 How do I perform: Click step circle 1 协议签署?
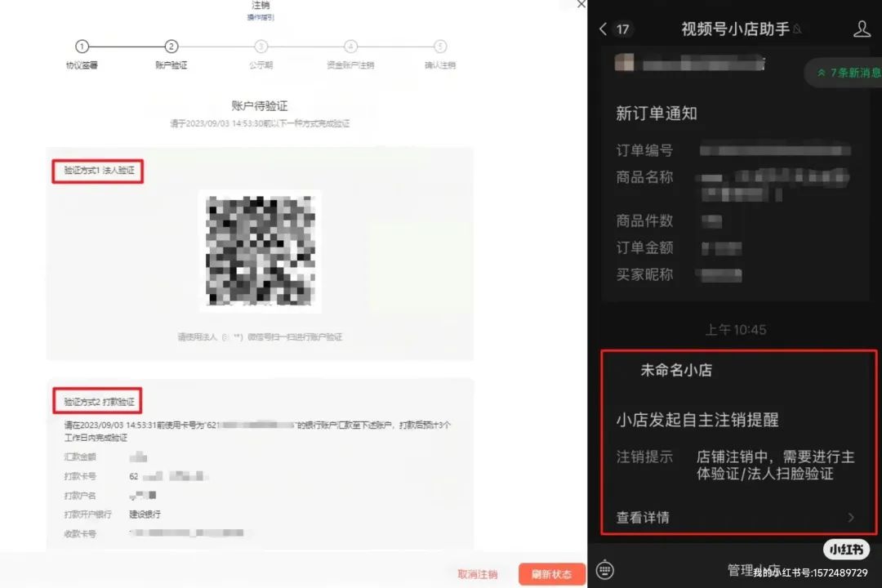point(82,47)
